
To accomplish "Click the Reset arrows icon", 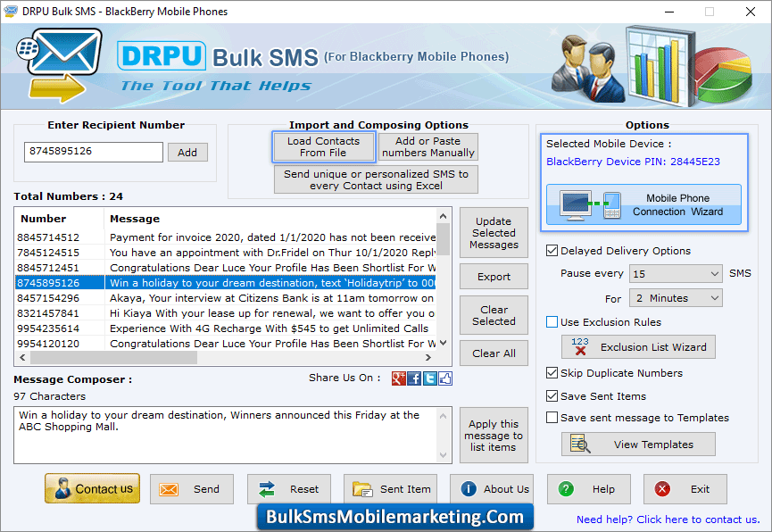I will (266, 490).
